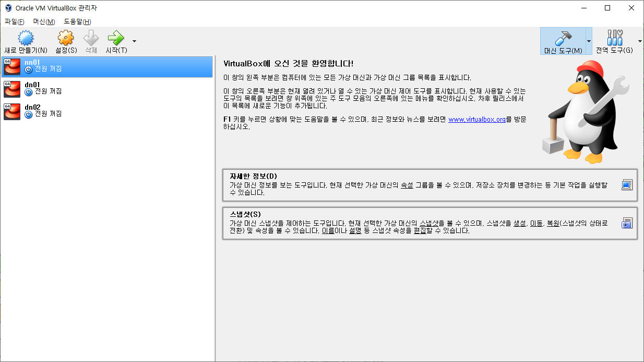Click the Snapshots camera icon

[627, 223]
